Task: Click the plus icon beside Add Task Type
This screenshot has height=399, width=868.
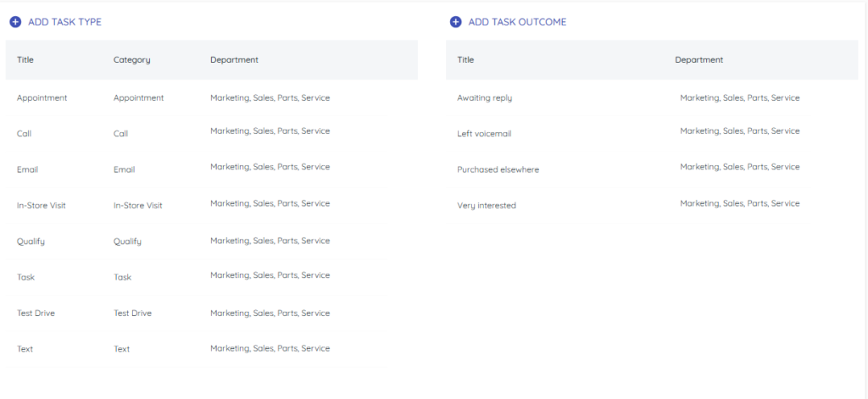Action: (15, 22)
